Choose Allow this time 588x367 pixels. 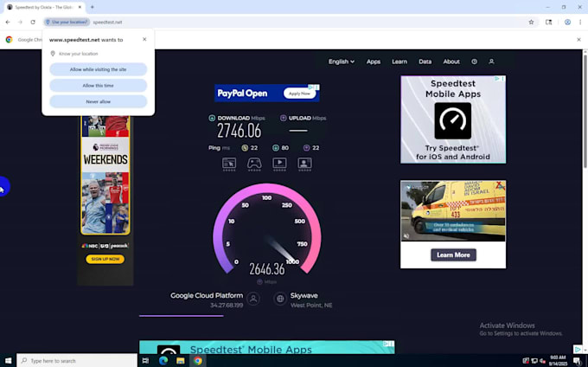99,86
